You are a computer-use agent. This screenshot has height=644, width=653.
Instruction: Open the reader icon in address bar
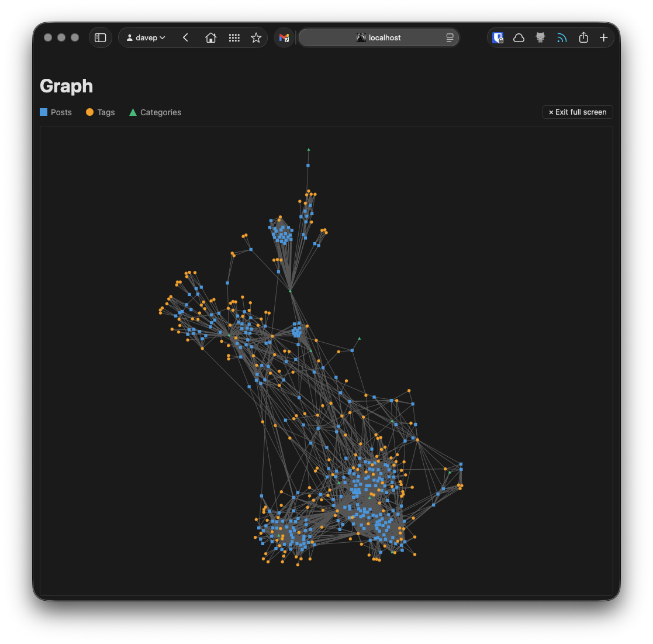[450, 37]
